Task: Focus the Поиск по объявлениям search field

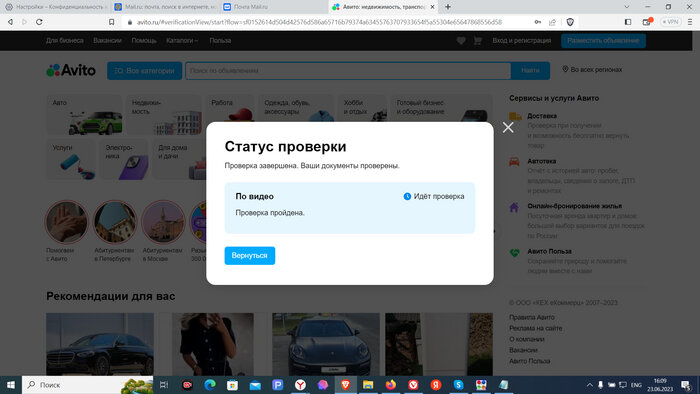Action: point(348,71)
